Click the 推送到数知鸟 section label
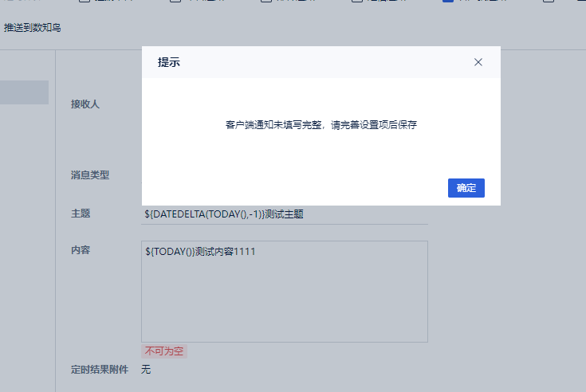Image resolution: width=586 pixels, height=392 pixels. coord(32,28)
